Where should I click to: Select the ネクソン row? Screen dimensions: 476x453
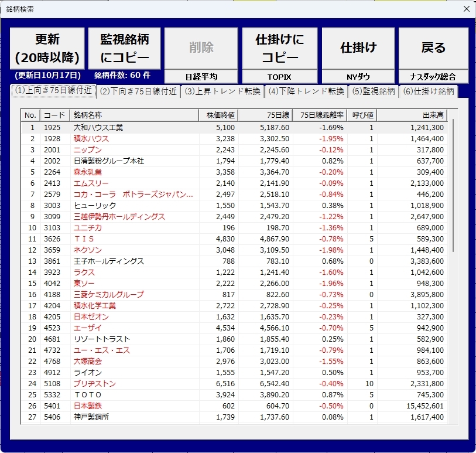pos(234,250)
